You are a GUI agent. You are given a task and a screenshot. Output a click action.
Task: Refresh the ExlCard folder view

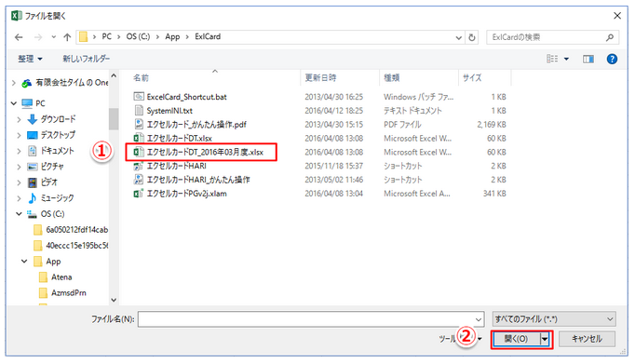click(x=472, y=37)
